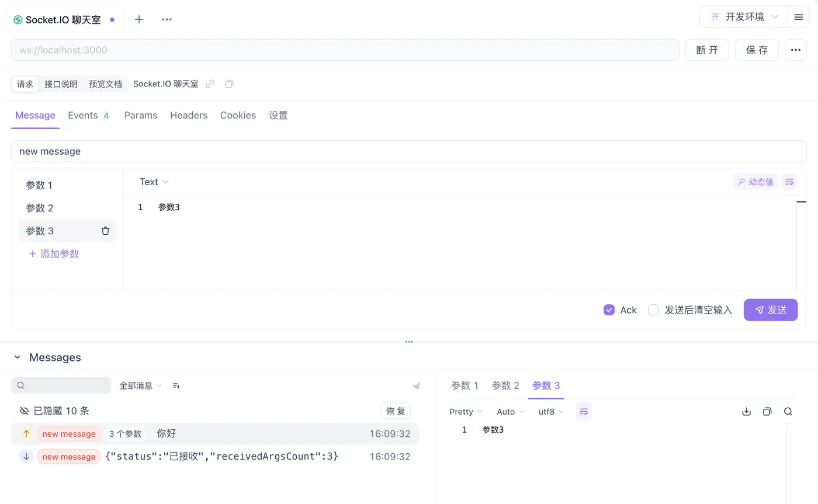The height and width of the screenshot is (504, 818).
Task: Open the 全部消息 filter dropdown
Action: point(140,385)
